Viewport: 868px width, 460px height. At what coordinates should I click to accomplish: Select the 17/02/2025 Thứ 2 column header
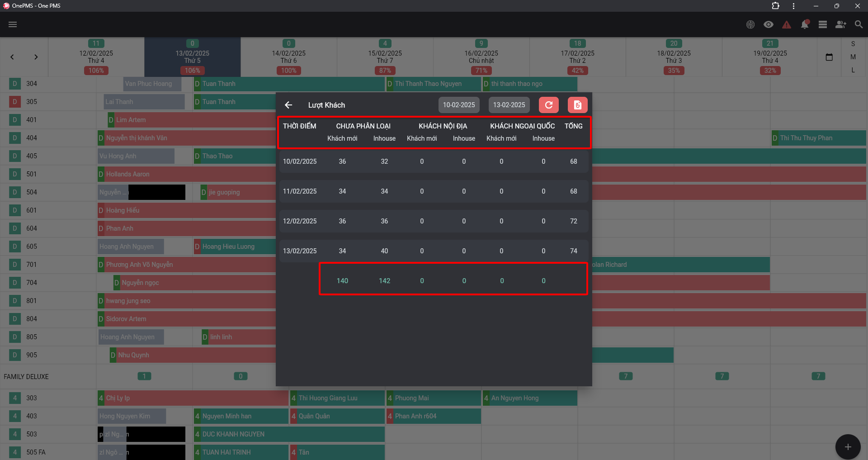(x=578, y=57)
